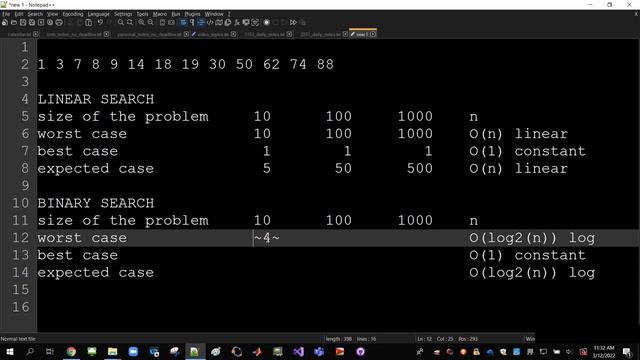This screenshot has width=640, height=360.
Task: Close the active new 1 tab
Action: [x=373, y=34]
